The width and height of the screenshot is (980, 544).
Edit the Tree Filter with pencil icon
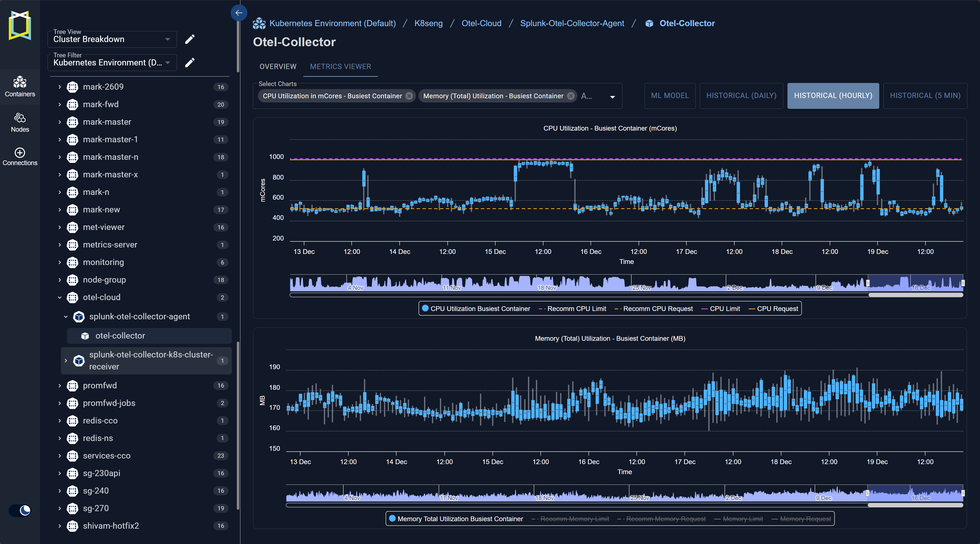coord(190,62)
